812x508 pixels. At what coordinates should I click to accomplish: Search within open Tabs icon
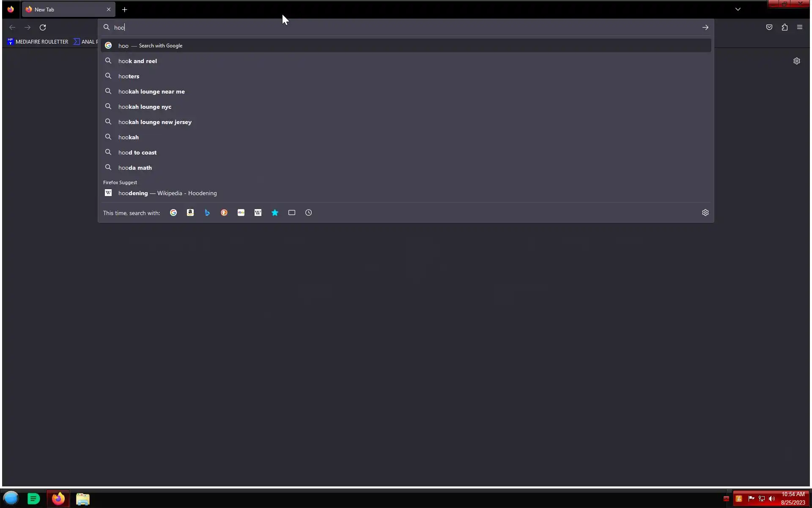292,213
